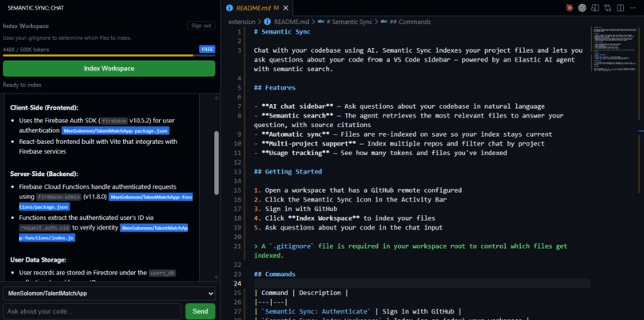Click the token usage progress bar
This screenshot has width=644, height=320.
point(109,55)
